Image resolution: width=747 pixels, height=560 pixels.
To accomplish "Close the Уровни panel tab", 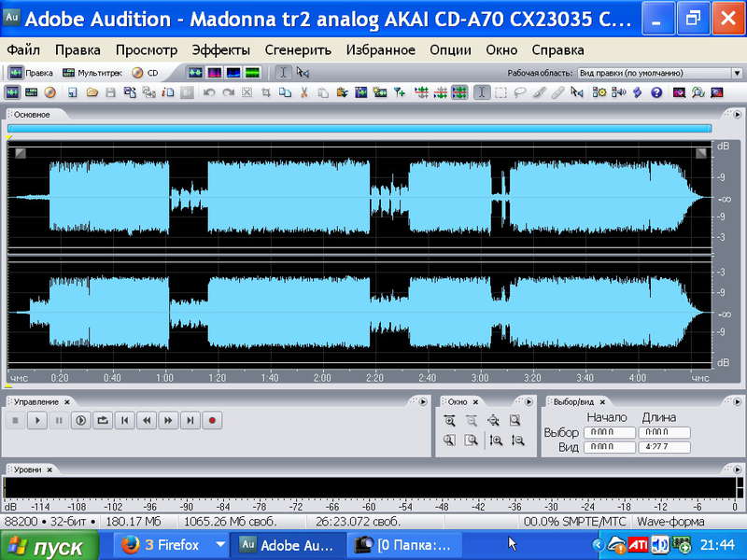I will [49, 469].
